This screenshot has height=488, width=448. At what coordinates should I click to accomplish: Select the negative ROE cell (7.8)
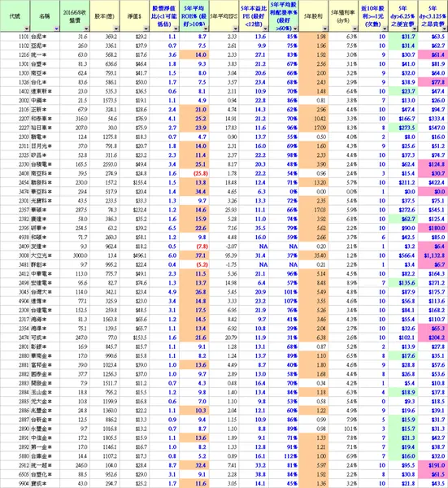coord(194,246)
